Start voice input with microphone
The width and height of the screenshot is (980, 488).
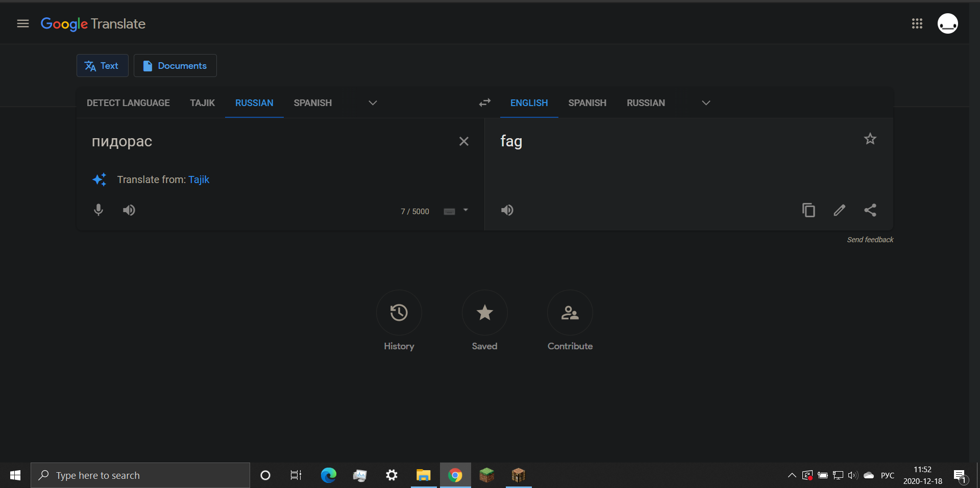[x=99, y=210]
